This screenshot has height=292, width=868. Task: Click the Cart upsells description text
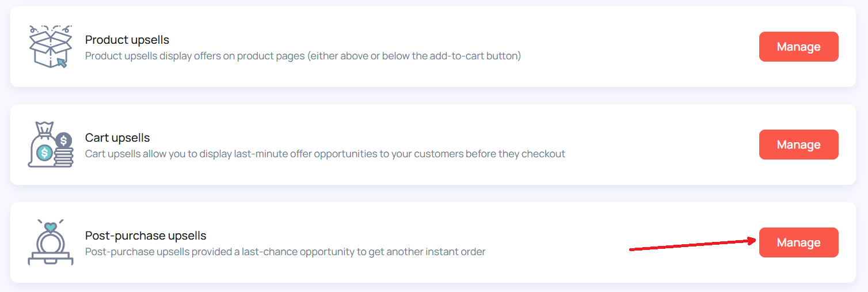(x=325, y=154)
